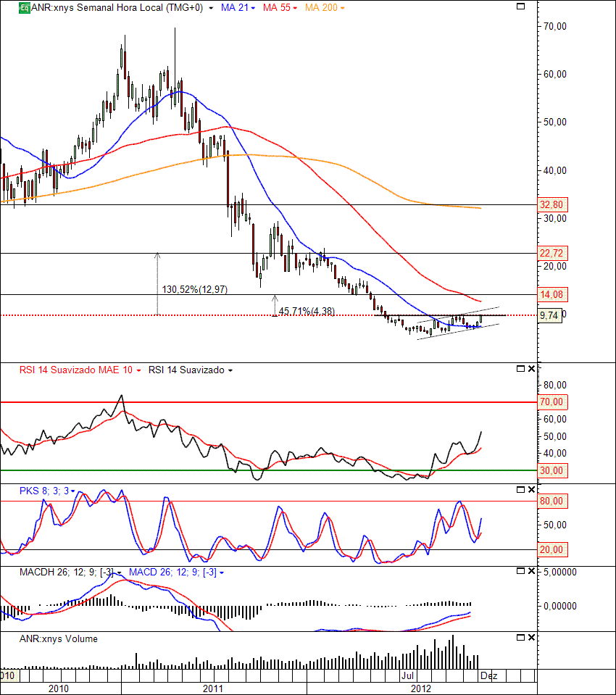Open the ANR:xnys Semanal dropdown arrow
The height and width of the screenshot is (695, 616).
tap(211, 9)
